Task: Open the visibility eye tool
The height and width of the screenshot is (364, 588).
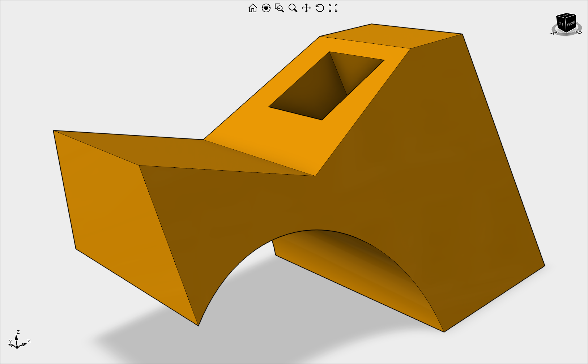Action: 266,8
